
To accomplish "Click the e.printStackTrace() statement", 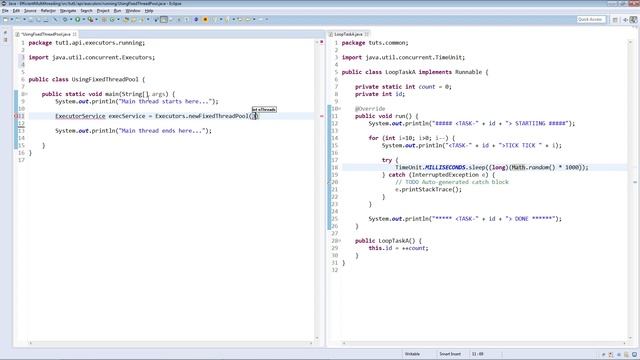I will coord(428,189).
